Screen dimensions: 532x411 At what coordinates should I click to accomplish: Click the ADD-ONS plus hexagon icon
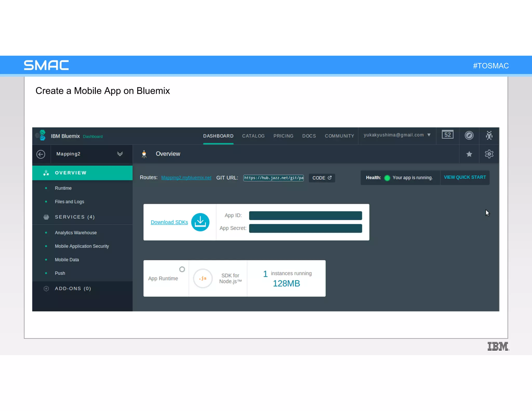46,289
